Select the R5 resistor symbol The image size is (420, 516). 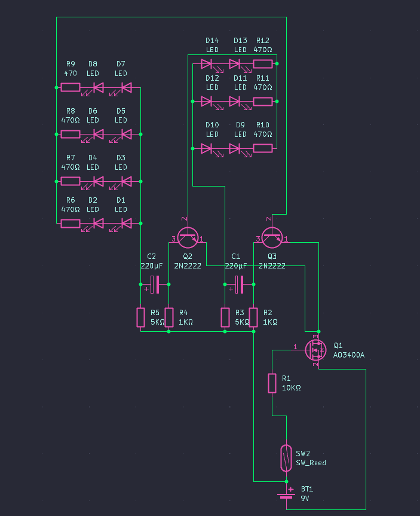(140, 317)
